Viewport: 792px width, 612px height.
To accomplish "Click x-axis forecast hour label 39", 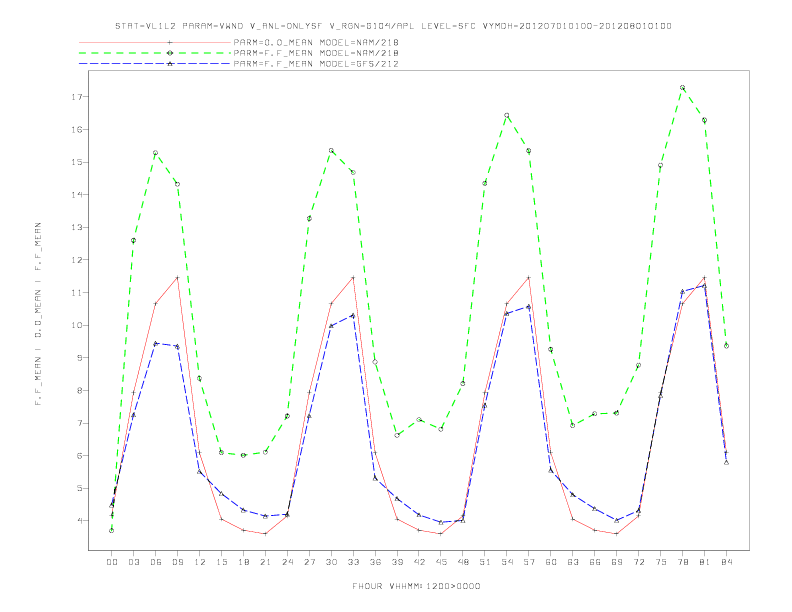I will pos(397,562).
